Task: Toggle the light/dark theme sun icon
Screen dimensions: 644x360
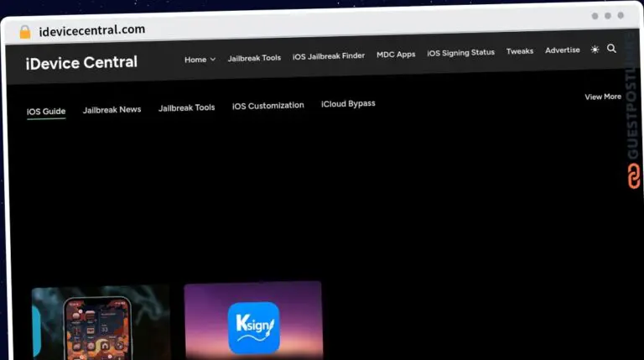Action: [x=595, y=50]
